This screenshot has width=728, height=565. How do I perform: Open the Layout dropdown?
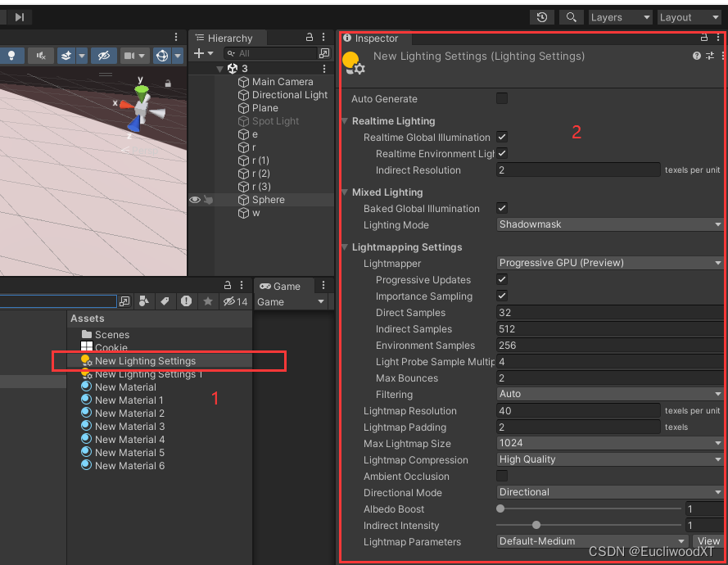[x=690, y=17]
